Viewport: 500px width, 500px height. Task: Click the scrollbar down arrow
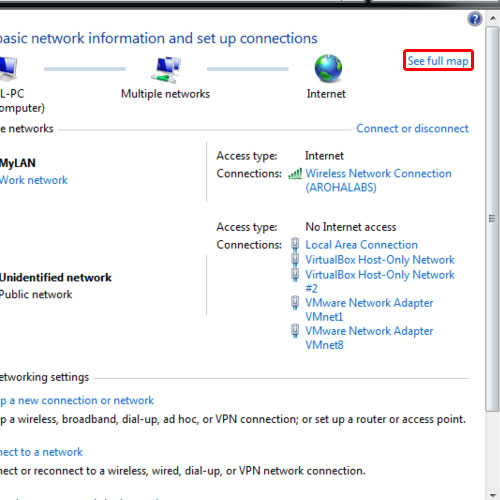click(492, 495)
